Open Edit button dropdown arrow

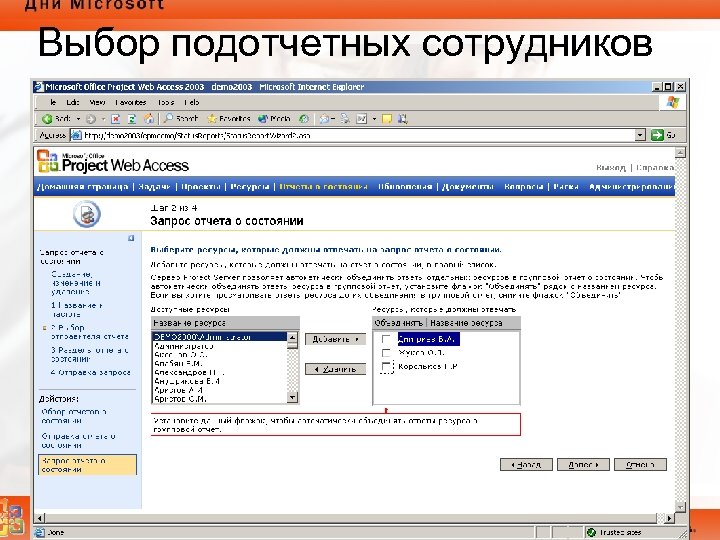(374, 119)
